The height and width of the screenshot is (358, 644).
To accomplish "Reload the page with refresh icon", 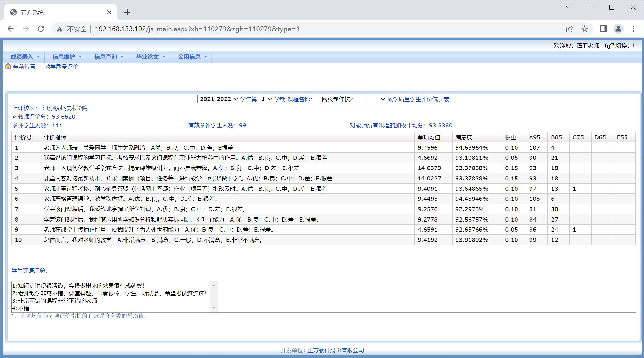I will point(41,29).
